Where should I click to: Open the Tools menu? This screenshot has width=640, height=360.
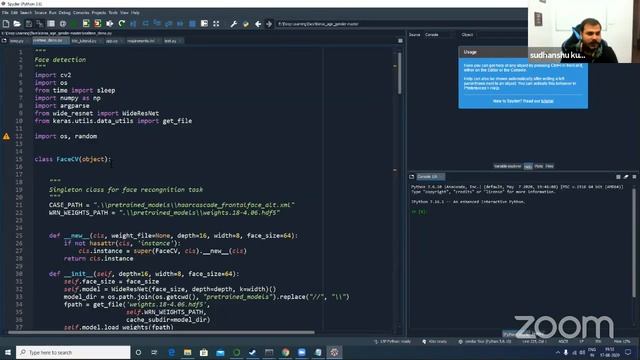113,13
